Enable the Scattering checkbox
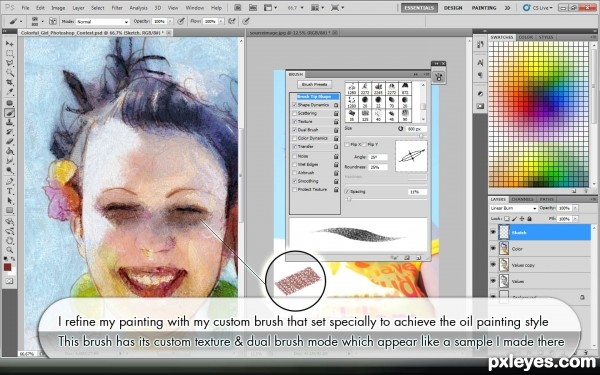Image resolution: width=600 pixels, height=375 pixels. click(x=294, y=113)
